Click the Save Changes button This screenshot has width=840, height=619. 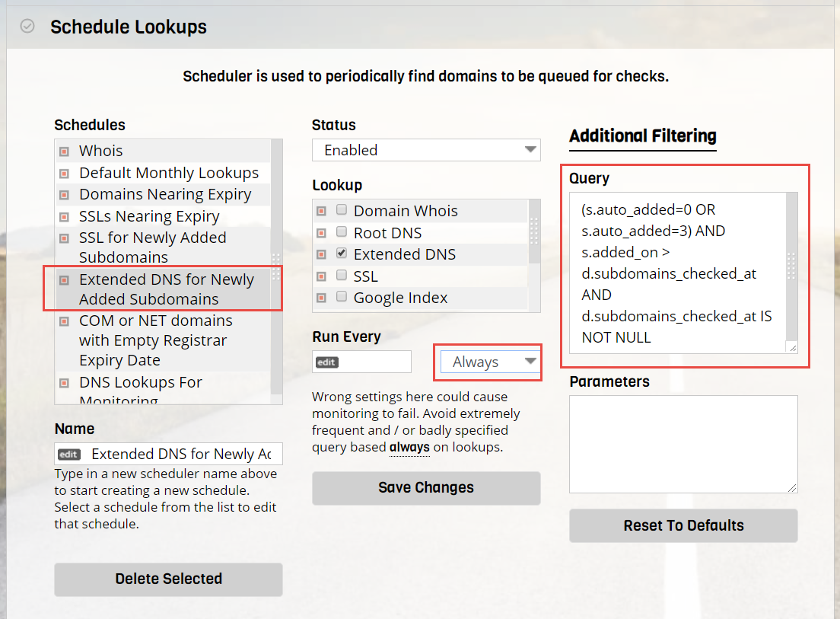tap(426, 488)
